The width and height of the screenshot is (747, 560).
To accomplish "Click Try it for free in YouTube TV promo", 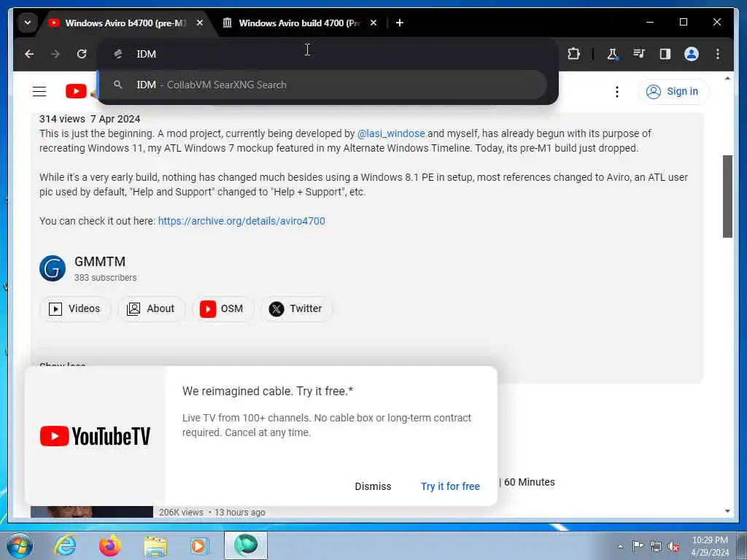I will coord(450,486).
